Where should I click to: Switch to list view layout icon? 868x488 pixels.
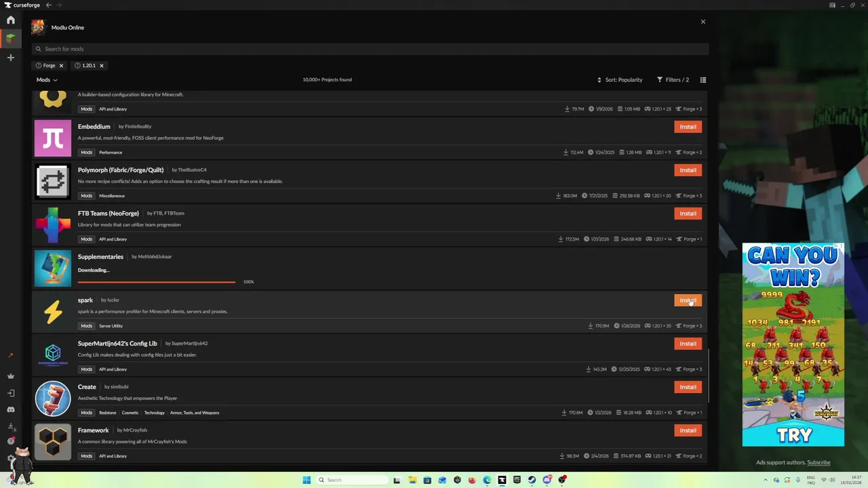[703, 80]
